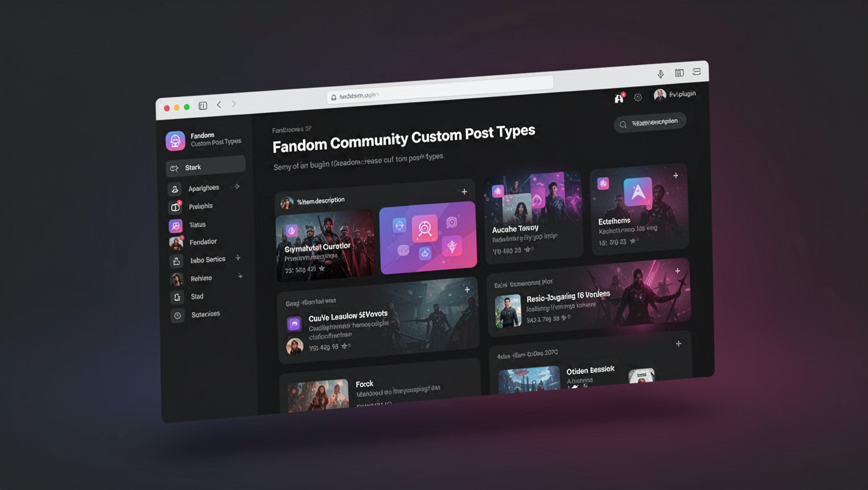868x490 pixels.
Task: Expand the plus beside 'Iebo Sertics'
Action: [238, 258]
